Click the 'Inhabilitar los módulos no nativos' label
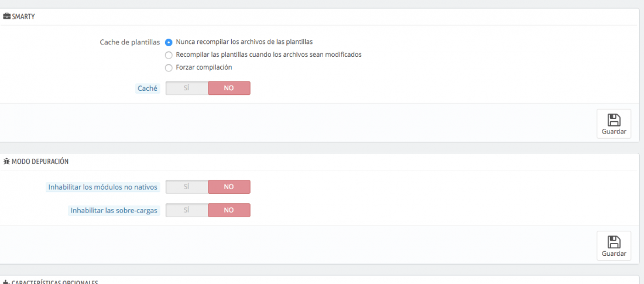The width and height of the screenshot is (644, 284). [x=102, y=187]
